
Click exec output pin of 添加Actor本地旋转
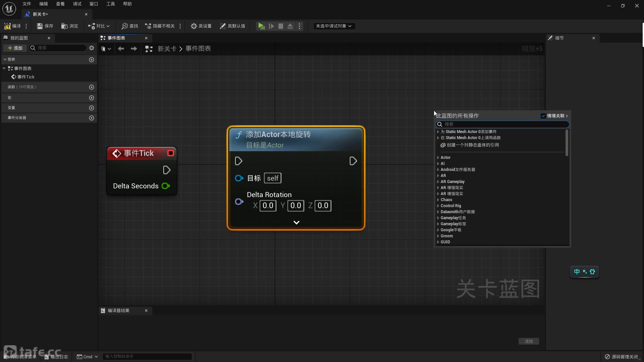[353, 161]
